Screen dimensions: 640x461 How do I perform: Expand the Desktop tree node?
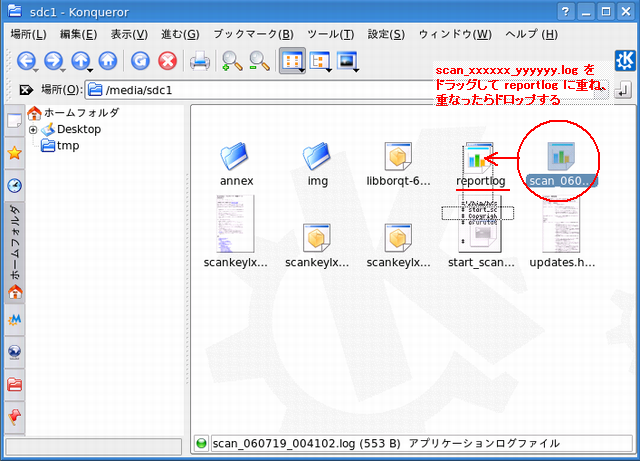coord(33,130)
